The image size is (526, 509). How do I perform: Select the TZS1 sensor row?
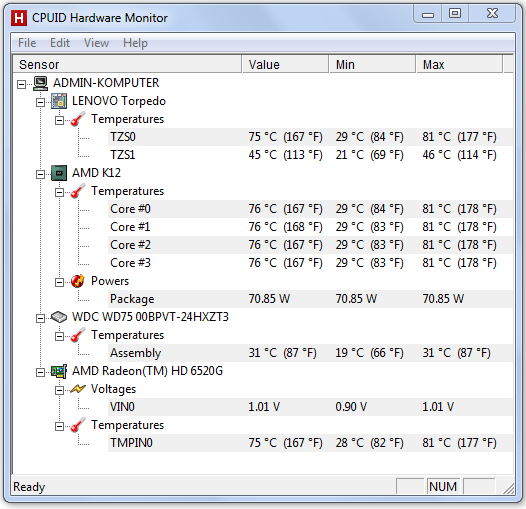[310, 155]
